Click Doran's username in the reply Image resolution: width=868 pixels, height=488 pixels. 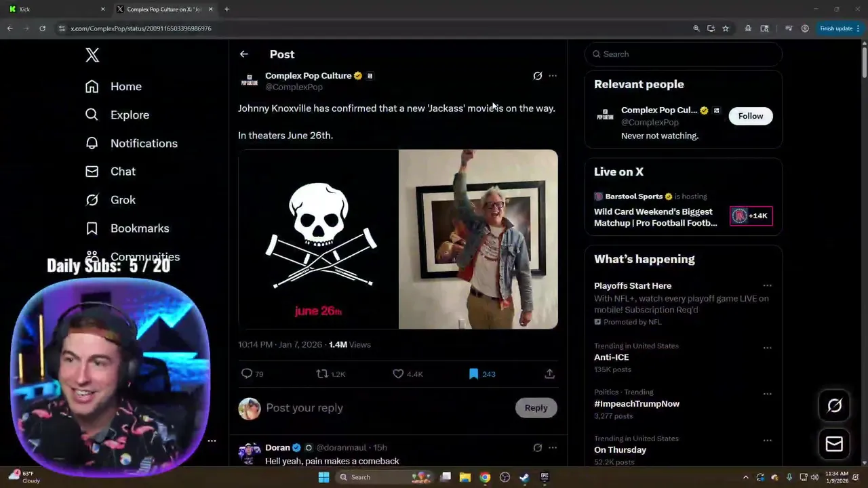[x=277, y=448]
